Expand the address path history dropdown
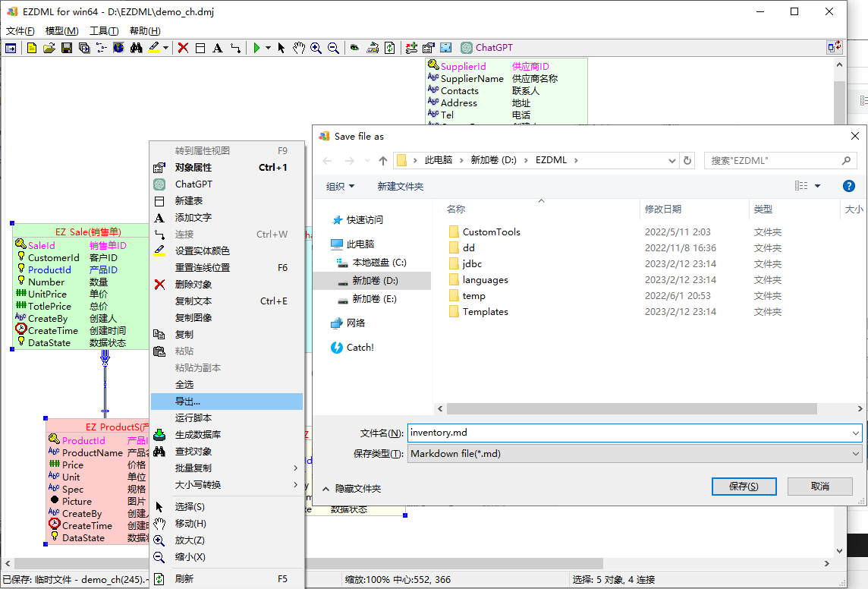The height and width of the screenshot is (589, 868). (x=672, y=161)
